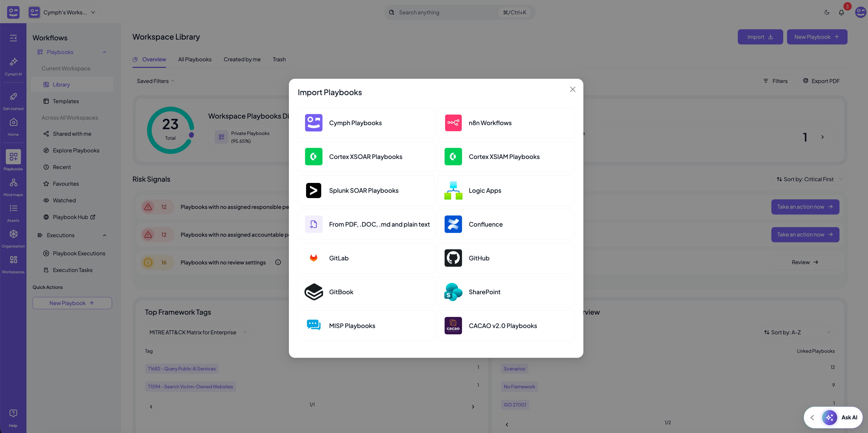
Task: Close the Import Playbooks dialog
Action: pos(573,89)
